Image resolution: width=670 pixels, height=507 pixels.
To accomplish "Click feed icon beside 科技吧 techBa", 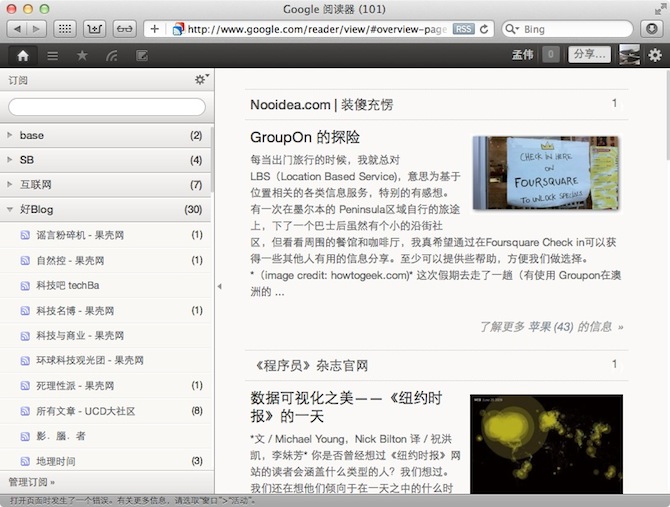I will [25, 286].
